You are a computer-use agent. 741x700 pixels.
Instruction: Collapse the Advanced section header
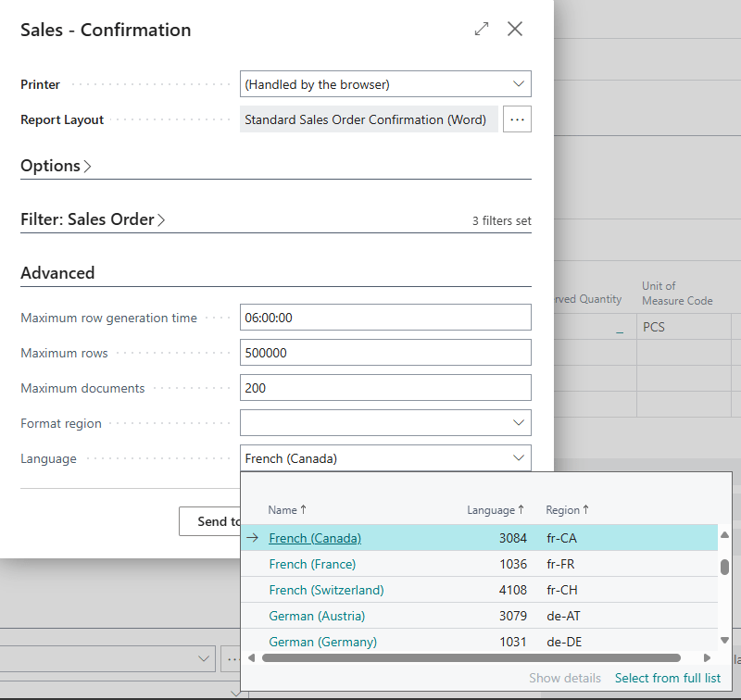[x=57, y=273]
